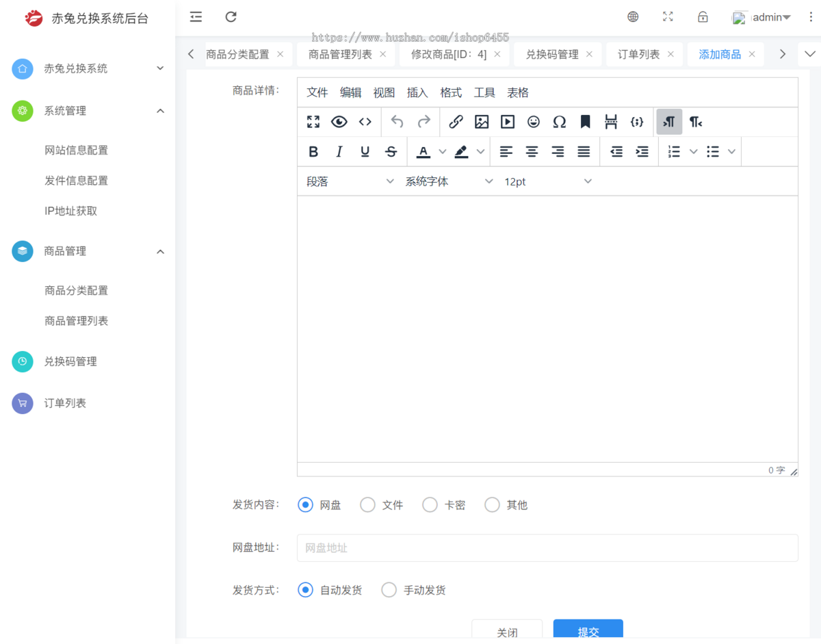This screenshot has width=821, height=644.
Task: Click the 网盘地址 input field
Action: [547, 548]
